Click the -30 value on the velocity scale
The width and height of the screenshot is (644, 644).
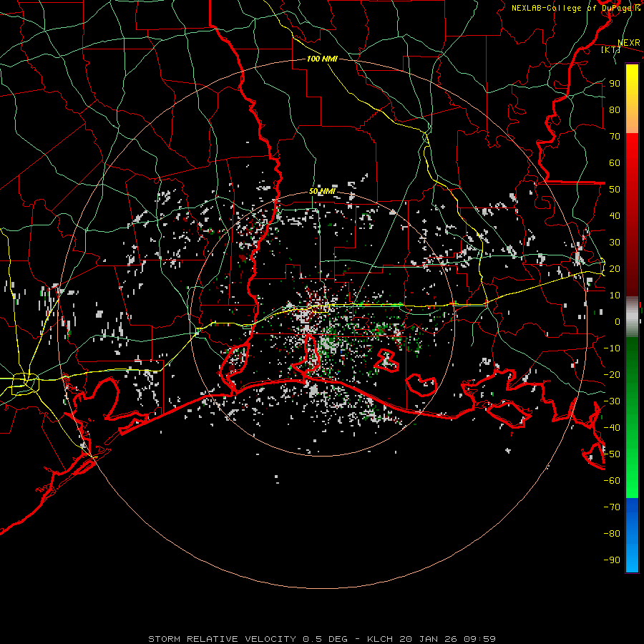(x=612, y=401)
